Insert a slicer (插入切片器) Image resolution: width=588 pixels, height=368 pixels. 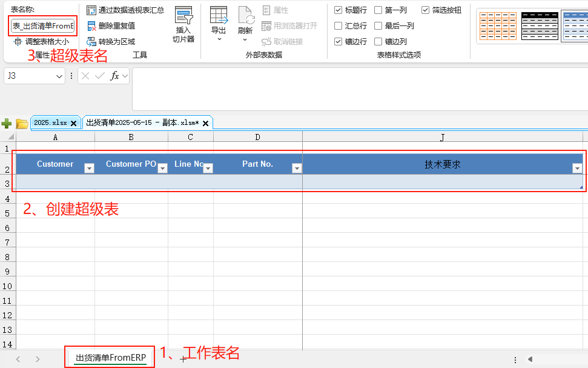183,24
